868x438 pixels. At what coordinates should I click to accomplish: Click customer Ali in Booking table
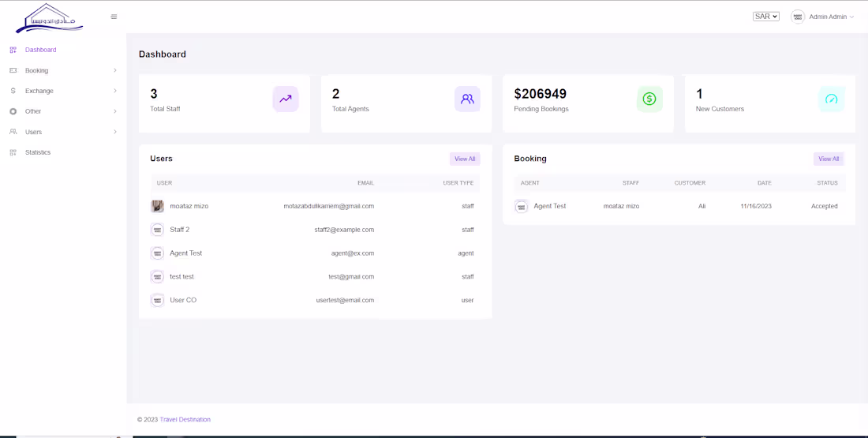[x=702, y=206]
